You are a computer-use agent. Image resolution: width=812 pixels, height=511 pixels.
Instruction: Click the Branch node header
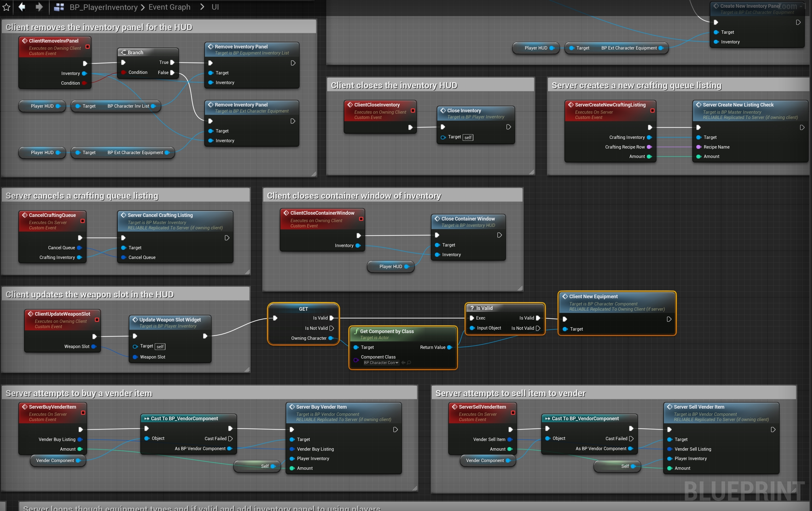(x=148, y=52)
